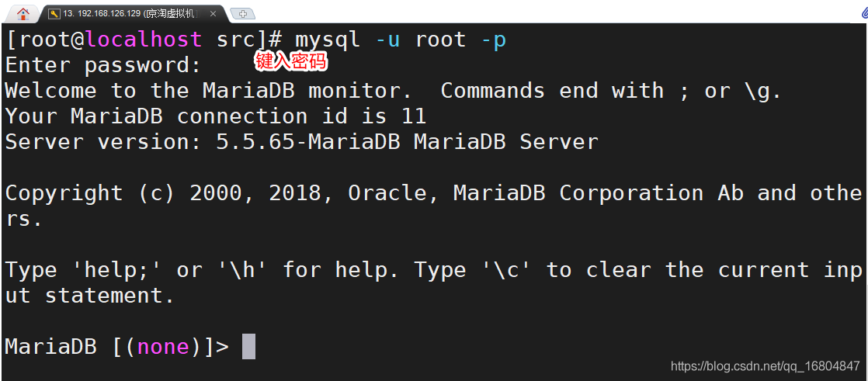Click the "Server version: 5.5.65-MariaDB" line

(301, 142)
